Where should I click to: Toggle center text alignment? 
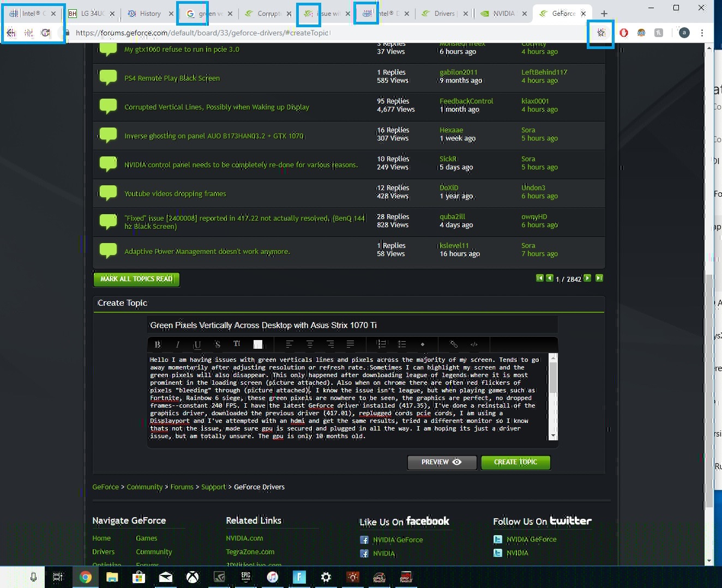[309, 344]
